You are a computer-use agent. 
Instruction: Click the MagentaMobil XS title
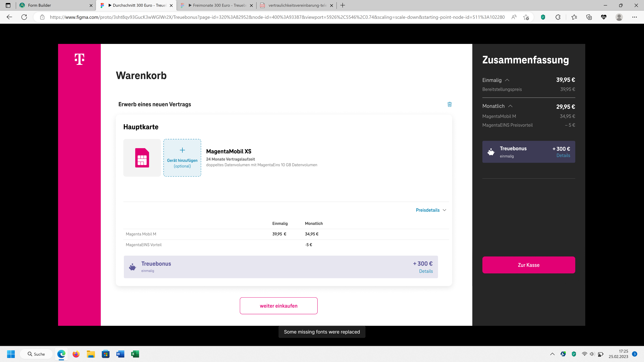228,151
